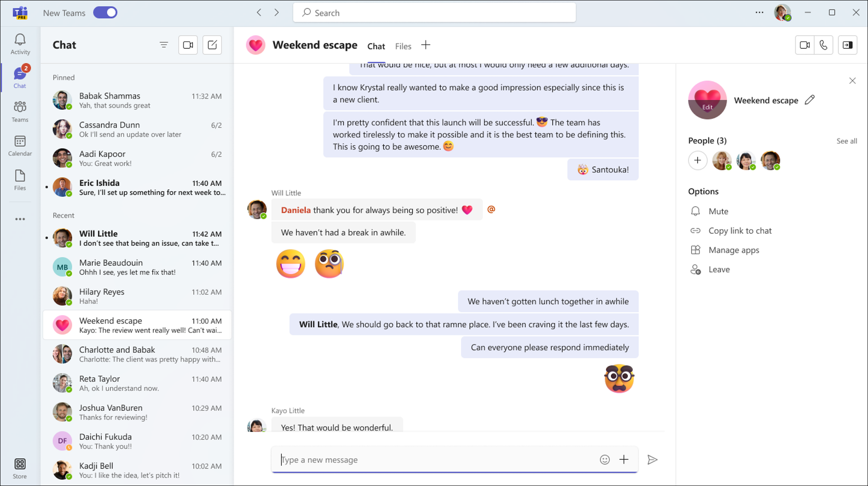This screenshot has width=868, height=486.
Task: Open the Calendar in sidebar
Action: [x=20, y=145]
